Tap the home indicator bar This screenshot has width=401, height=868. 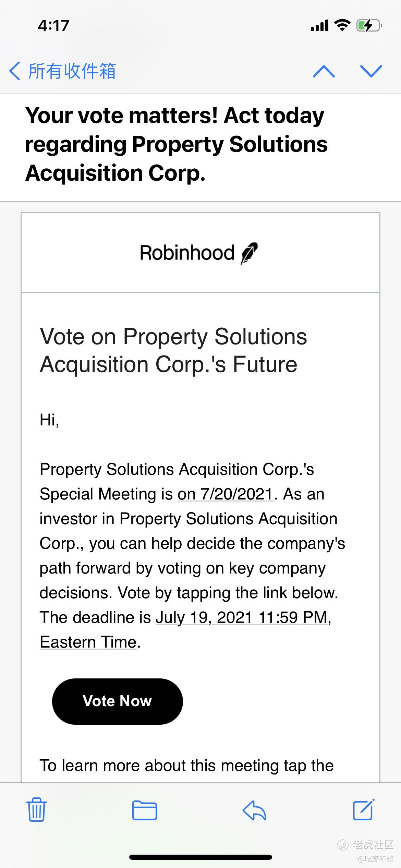(200, 857)
